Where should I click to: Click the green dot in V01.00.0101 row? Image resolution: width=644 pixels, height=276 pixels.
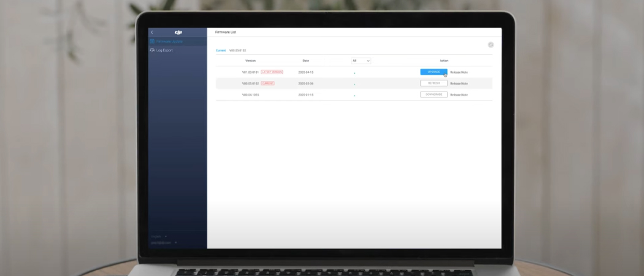click(355, 73)
